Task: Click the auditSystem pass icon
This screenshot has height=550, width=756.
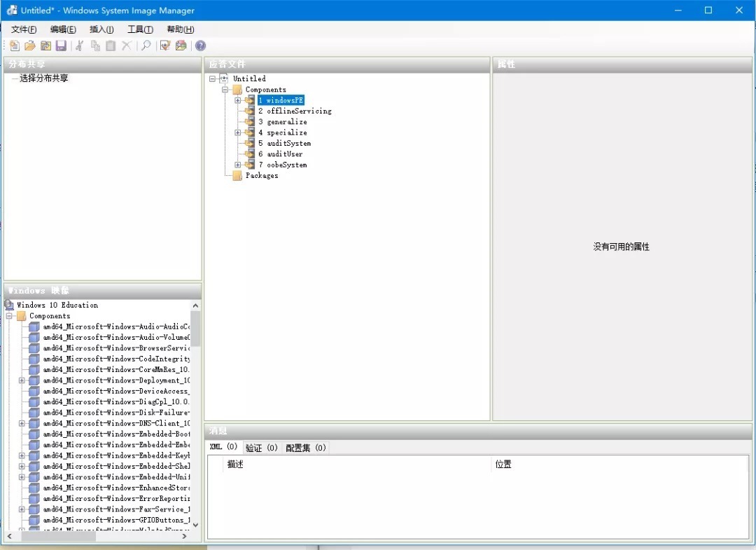Action: 250,144
